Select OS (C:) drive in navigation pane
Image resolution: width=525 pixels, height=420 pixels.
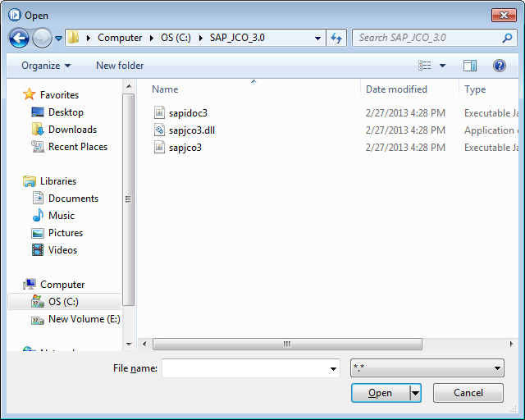(64, 301)
